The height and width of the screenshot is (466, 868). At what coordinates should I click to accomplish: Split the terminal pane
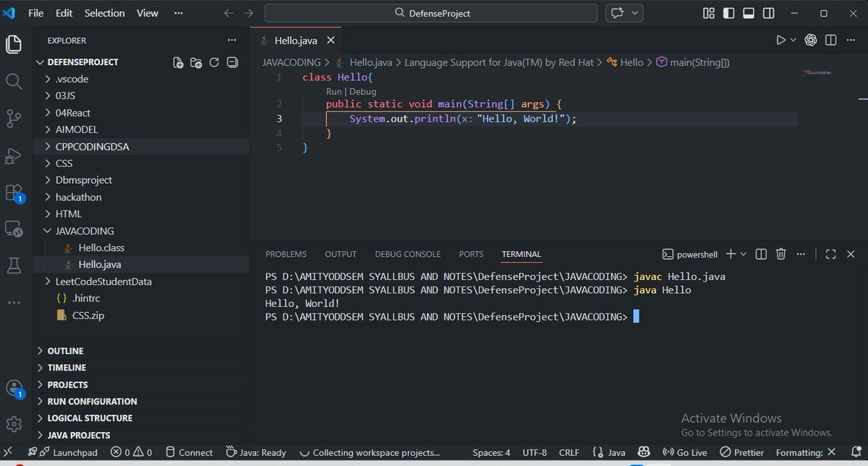761,254
